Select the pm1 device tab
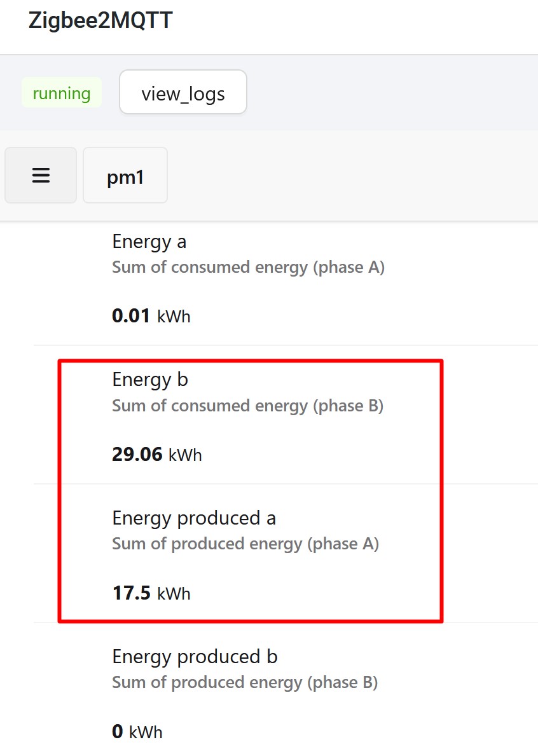The width and height of the screenshot is (538, 756). pos(125,176)
